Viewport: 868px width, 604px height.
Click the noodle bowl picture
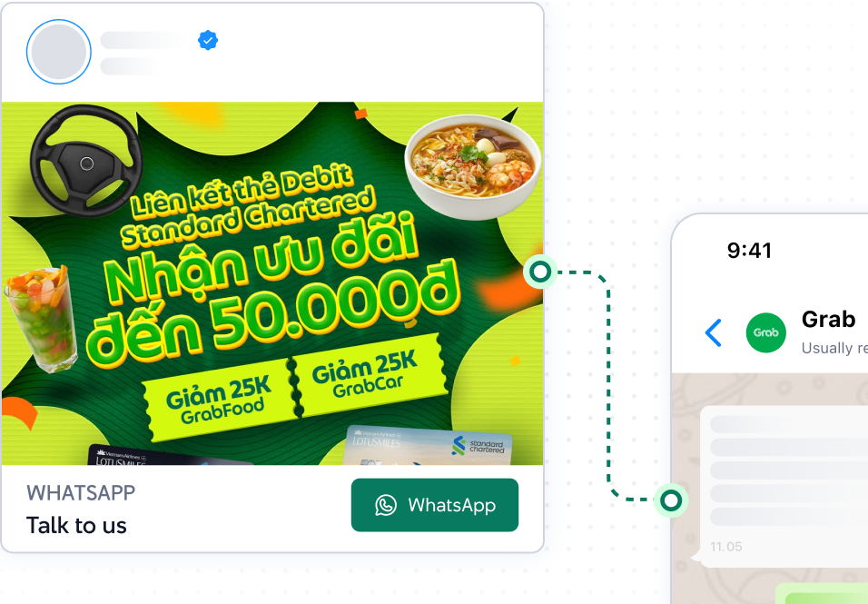(x=473, y=164)
